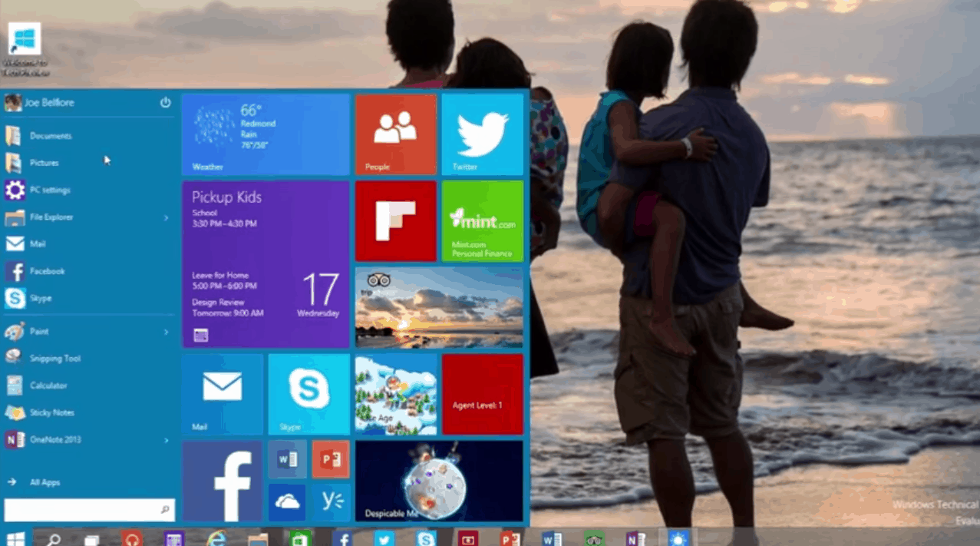Launch the small PowerPoint tile
Screen dimensions: 980x546
pyautogui.click(x=331, y=459)
